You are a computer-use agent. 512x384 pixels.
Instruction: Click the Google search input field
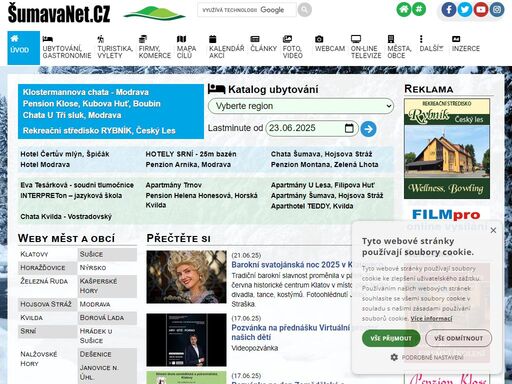[x=247, y=10]
